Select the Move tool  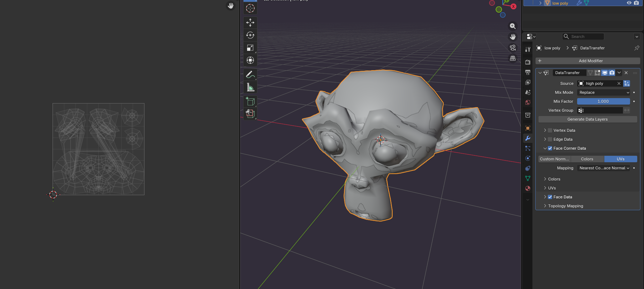(x=250, y=23)
